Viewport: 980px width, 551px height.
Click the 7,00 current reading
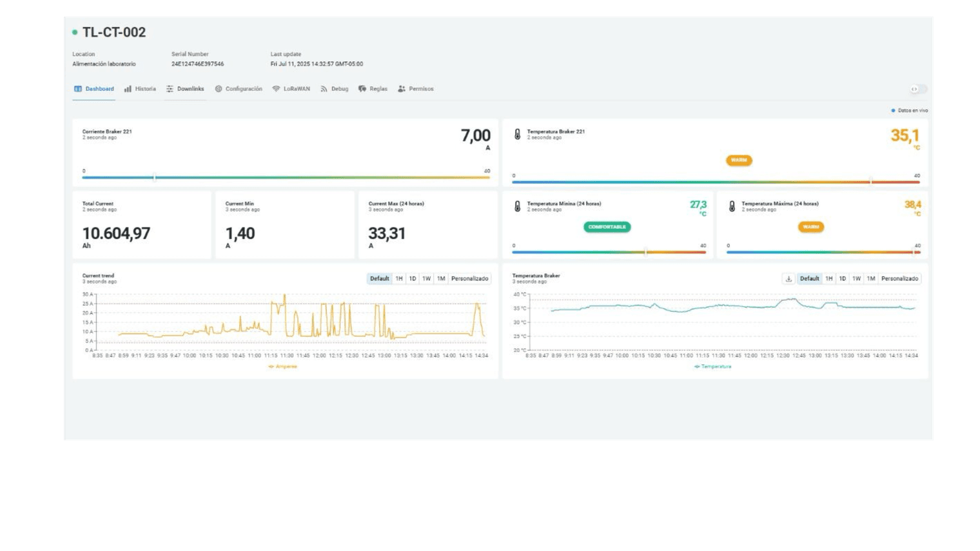tap(475, 135)
